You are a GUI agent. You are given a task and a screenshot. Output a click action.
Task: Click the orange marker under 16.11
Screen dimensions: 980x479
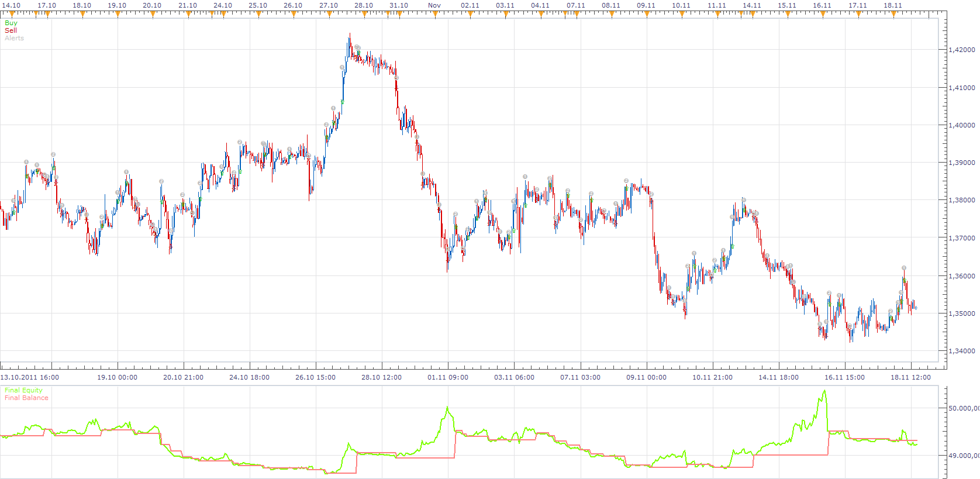[823, 14]
